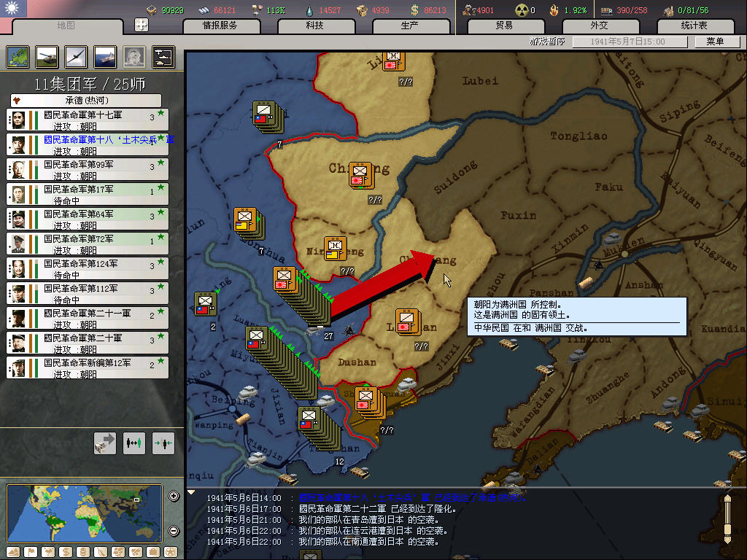Zoom out with the minimap minus button
The width and height of the screenshot is (747, 560).
click(x=174, y=531)
